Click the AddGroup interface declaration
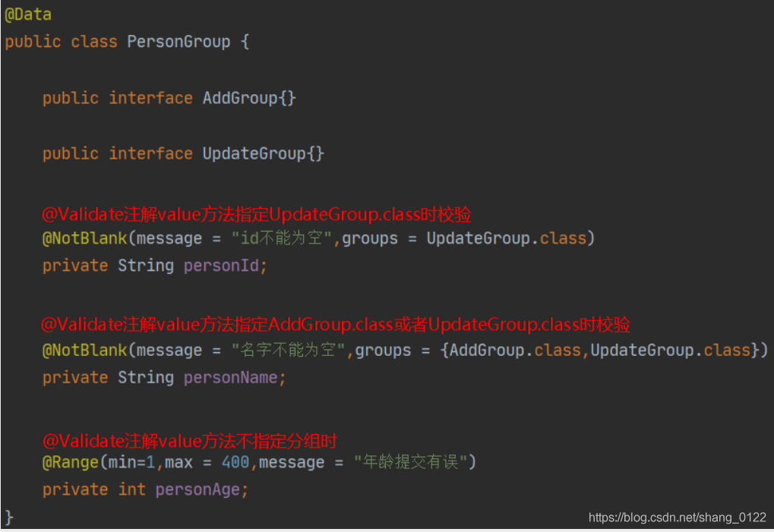 pos(169,98)
